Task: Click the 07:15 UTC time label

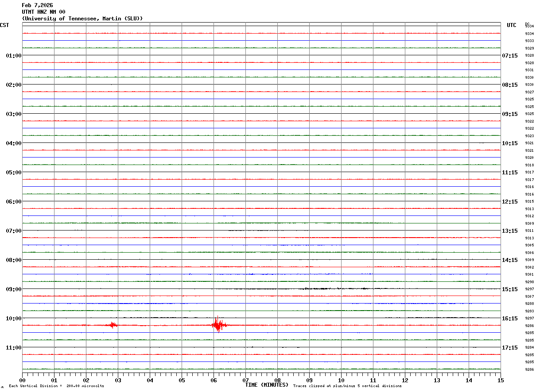Action: tap(510, 55)
